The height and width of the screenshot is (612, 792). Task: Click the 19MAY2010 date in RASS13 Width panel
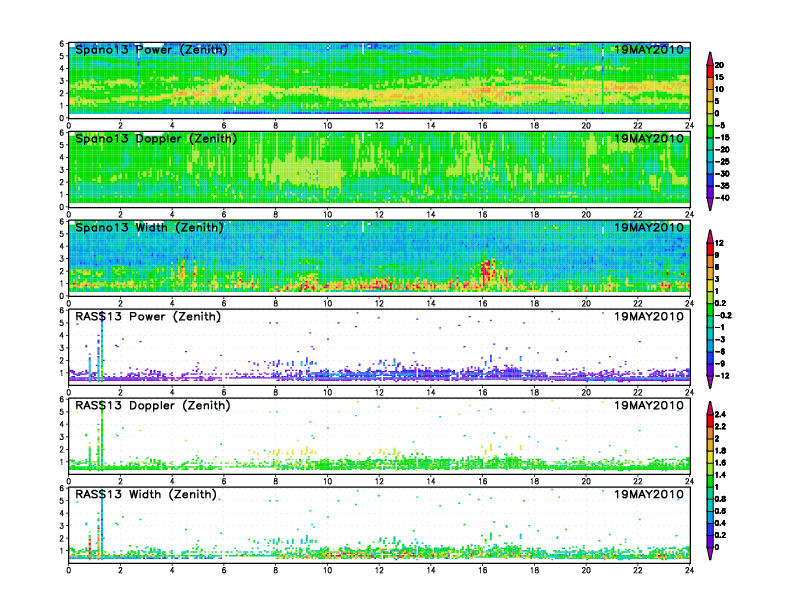(649, 494)
